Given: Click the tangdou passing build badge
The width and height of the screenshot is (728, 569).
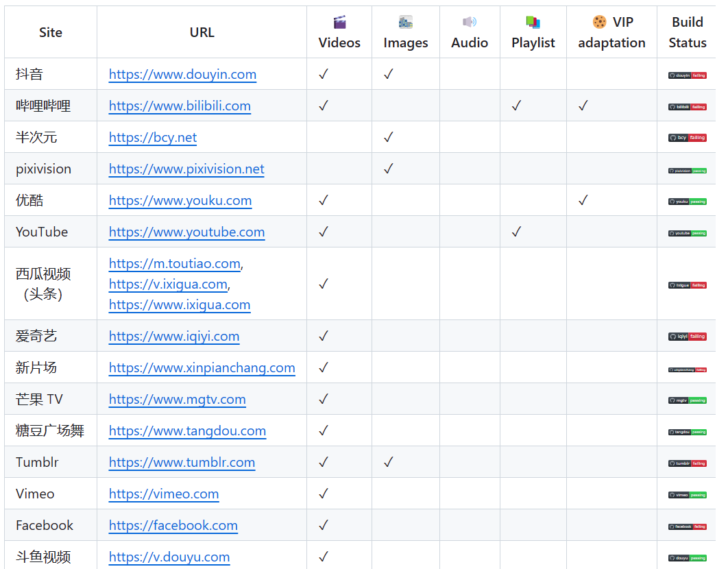Looking at the screenshot, I should [687, 432].
